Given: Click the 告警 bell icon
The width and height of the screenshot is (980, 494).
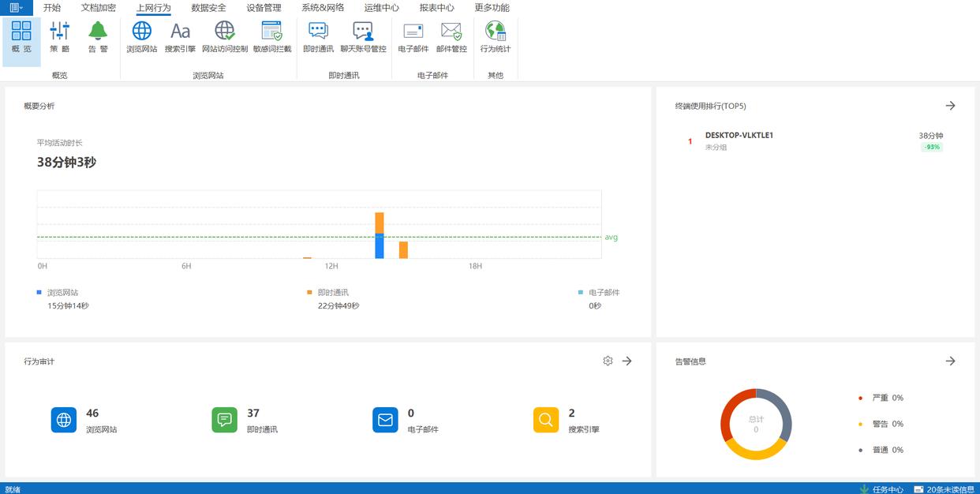Looking at the screenshot, I should (x=98, y=37).
